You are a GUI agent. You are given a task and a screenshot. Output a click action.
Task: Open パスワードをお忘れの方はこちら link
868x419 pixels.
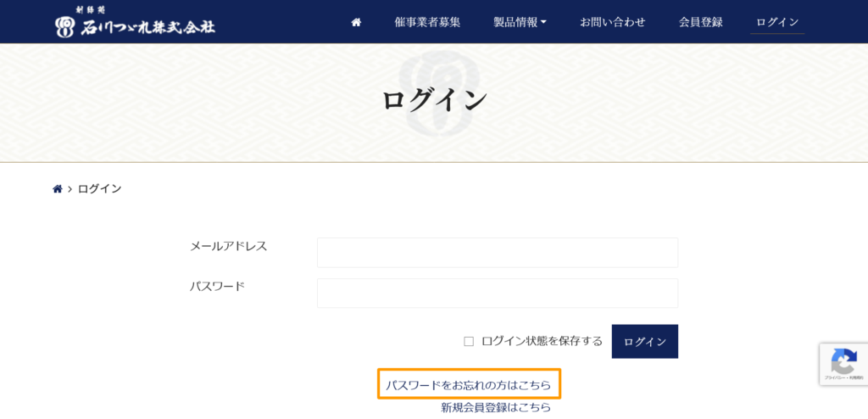[x=468, y=385]
